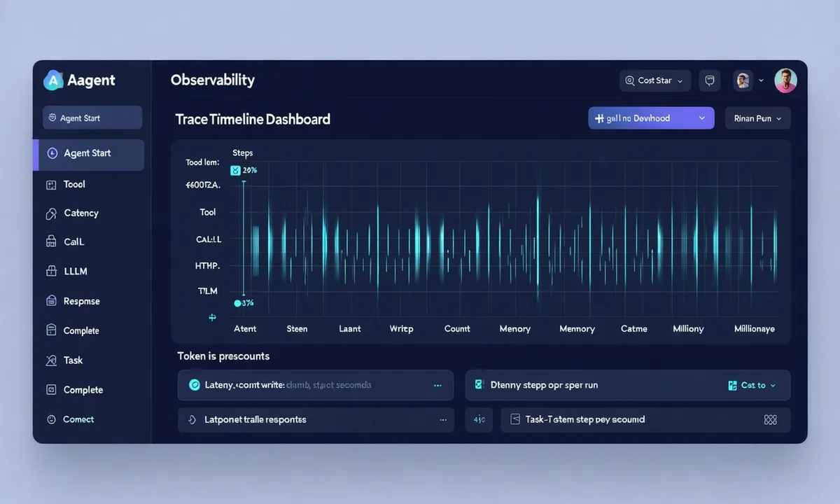840x504 pixels.
Task: Click the CalL sidebar icon
Action: 50,242
